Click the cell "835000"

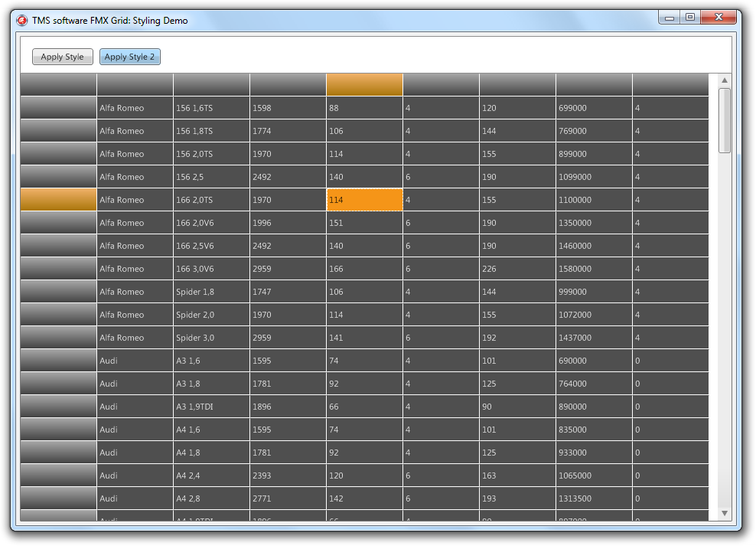(x=594, y=430)
